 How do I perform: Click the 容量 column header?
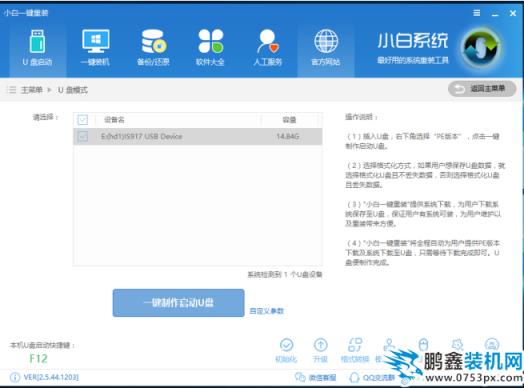click(x=289, y=120)
